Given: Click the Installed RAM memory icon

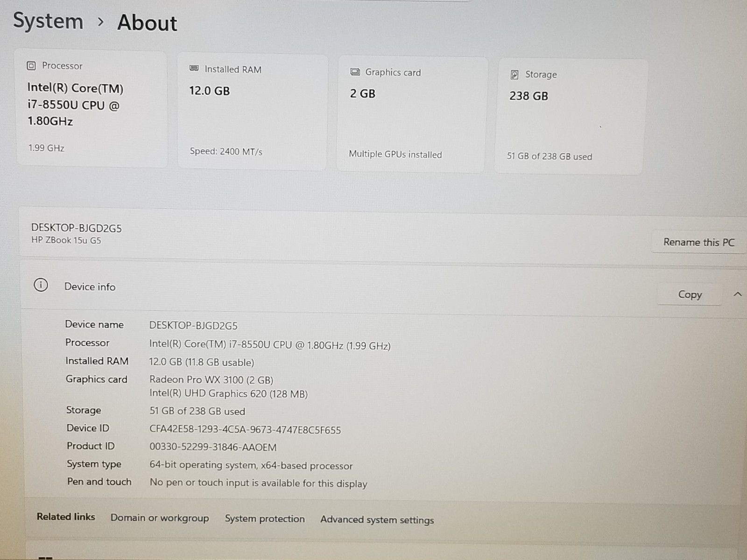Looking at the screenshot, I should (194, 69).
